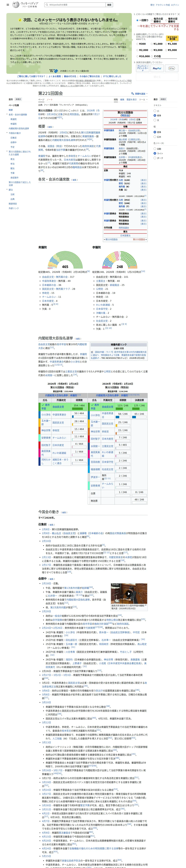Viewport: 186px width, 868px height.
Task: Collapse the 脚注 entry in contents sidebar
Action: coord(7,190)
